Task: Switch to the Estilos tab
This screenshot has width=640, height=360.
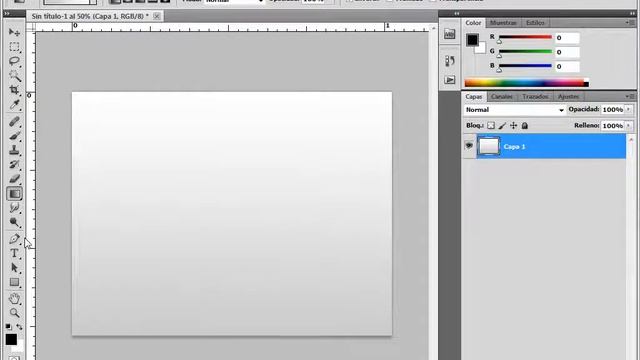Action: [535, 23]
